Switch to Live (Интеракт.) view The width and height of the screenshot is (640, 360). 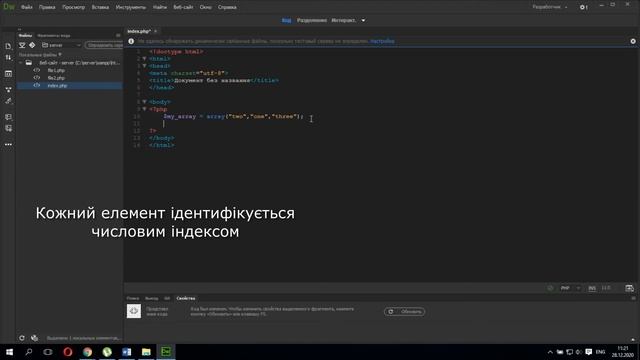click(x=343, y=20)
